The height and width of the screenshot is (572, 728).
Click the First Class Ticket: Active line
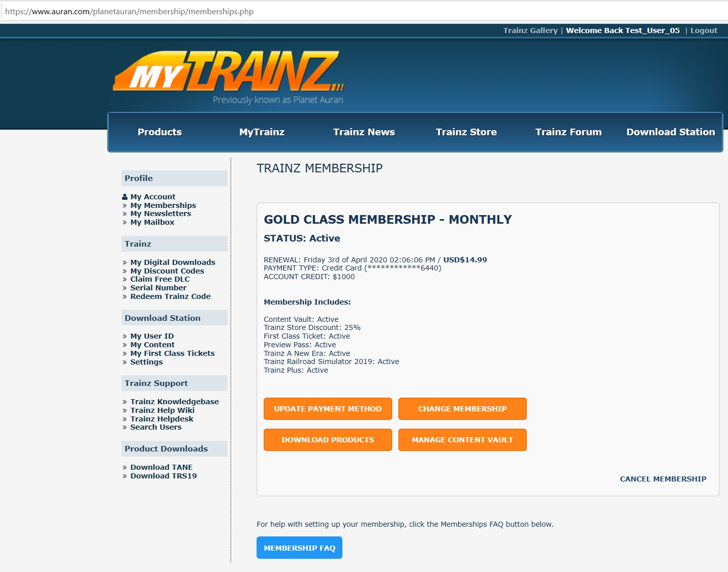(307, 336)
